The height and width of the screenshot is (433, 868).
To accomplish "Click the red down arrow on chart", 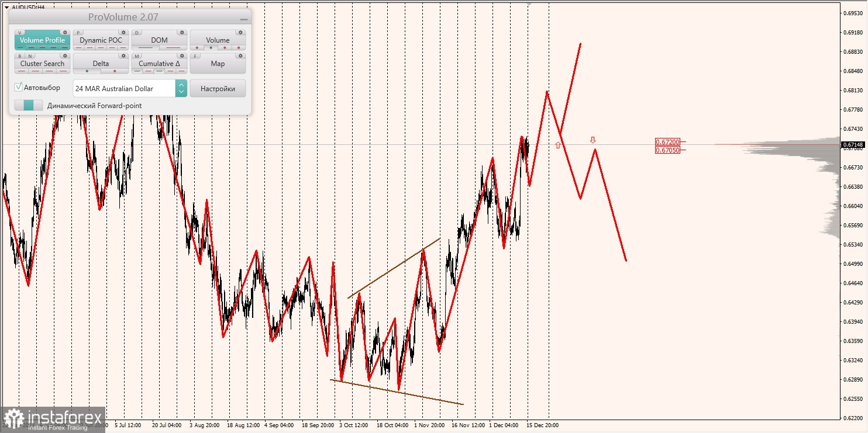I will pyautogui.click(x=593, y=140).
